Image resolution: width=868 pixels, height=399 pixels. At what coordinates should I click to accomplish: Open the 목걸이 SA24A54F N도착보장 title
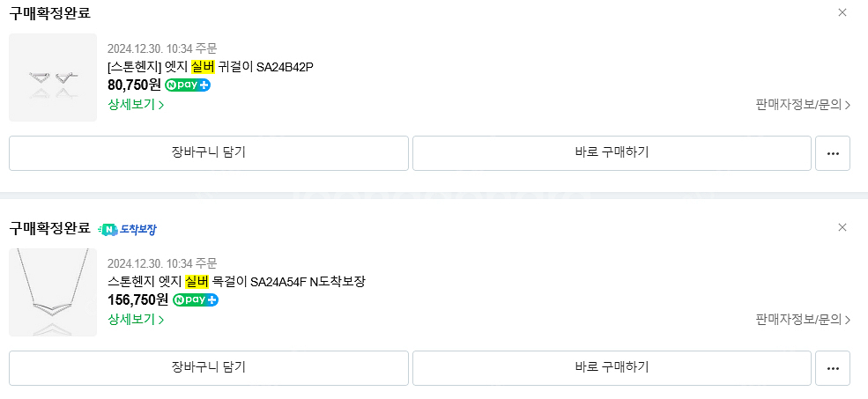coord(235,282)
